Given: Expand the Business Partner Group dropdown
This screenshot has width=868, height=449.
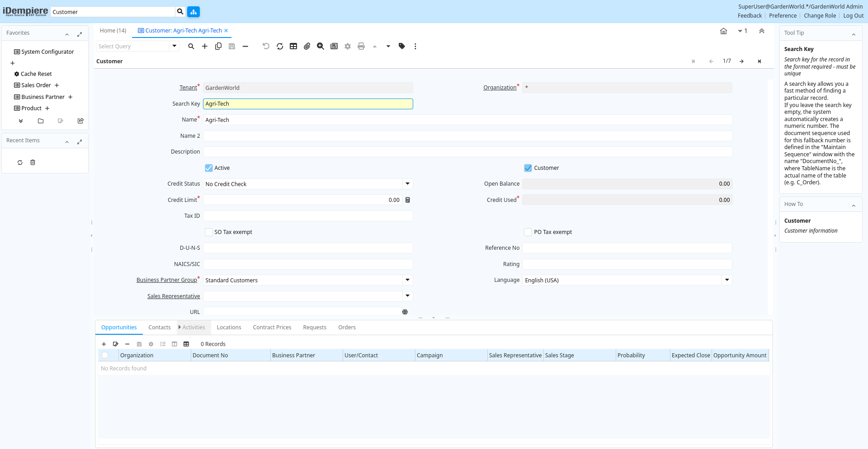Looking at the screenshot, I should coord(407,280).
